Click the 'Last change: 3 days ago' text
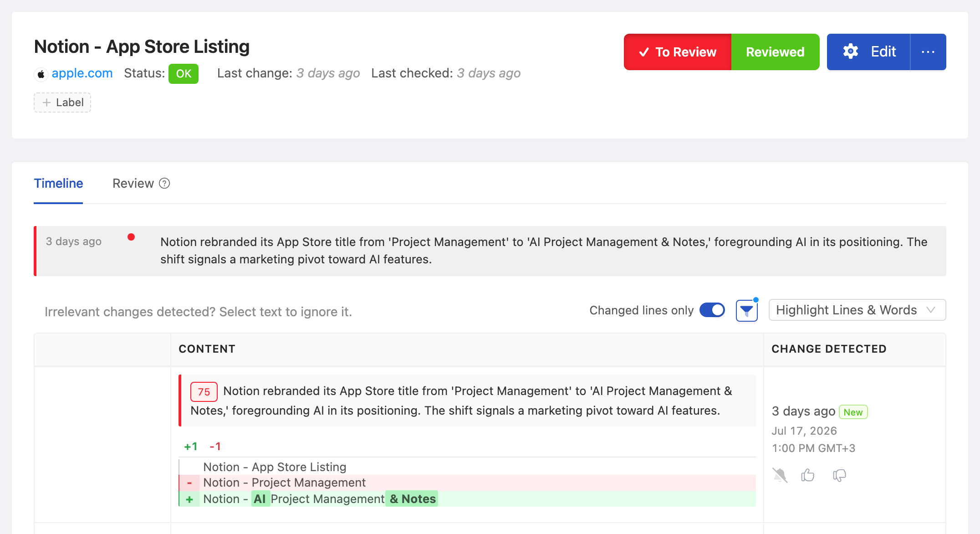Image resolution: width=980 pixels, height=534 pixels. click(x=288, y=73)
